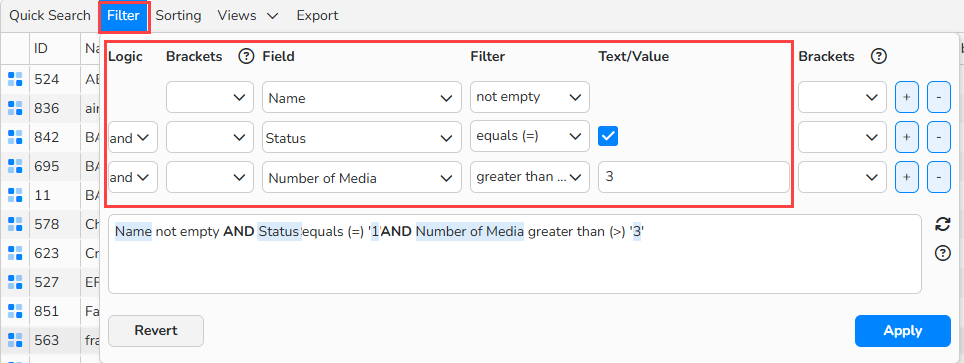
Task: Click the grid icon for row ID 623
Action: pos(15,253)
